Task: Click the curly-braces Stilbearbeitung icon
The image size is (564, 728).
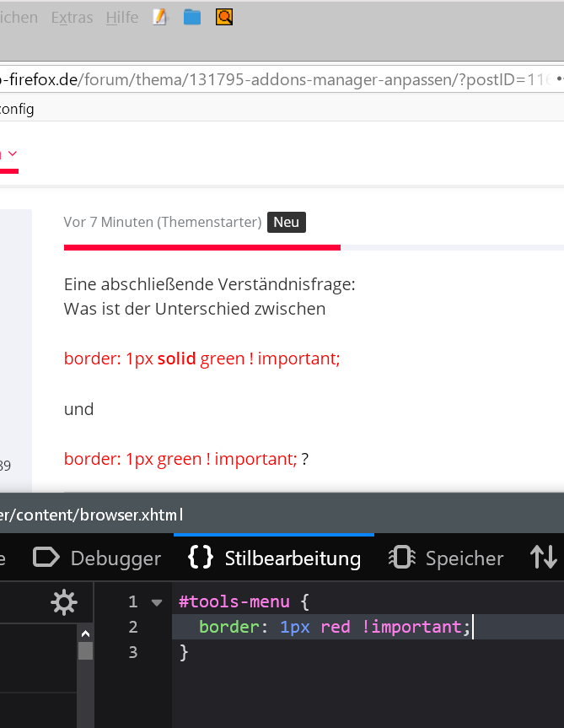Action: click(x=201, y=558)
